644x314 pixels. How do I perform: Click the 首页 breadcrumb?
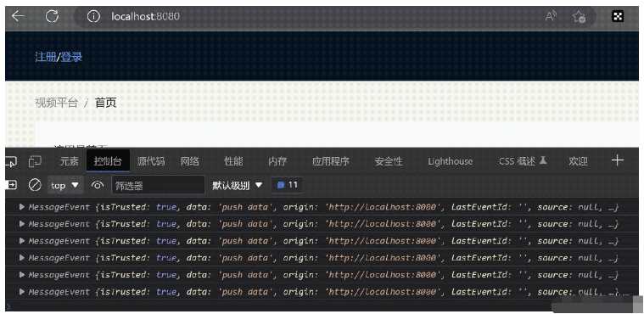[106, 103]
